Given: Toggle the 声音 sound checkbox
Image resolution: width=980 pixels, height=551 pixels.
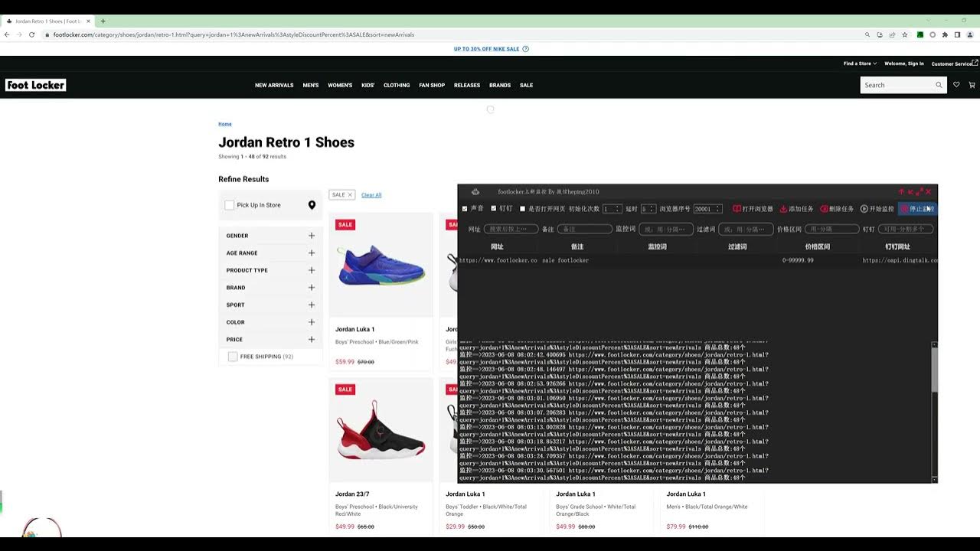Looking at the screenshot, I should (465, 209).
